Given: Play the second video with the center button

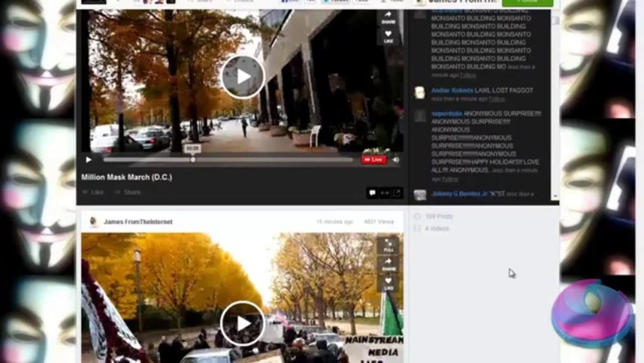Looking at the screenshot, I should (x=243, y=323).
